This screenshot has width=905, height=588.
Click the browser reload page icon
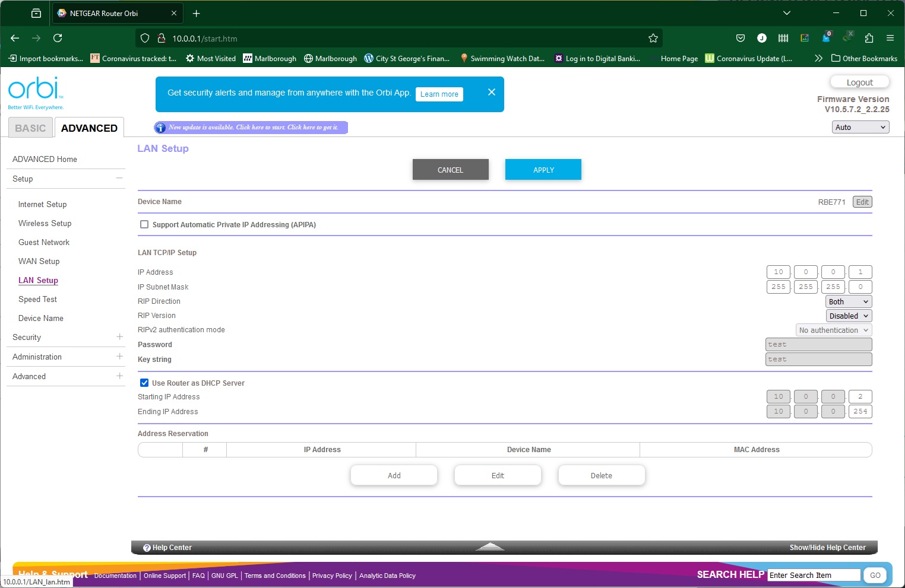pos(58,38)
